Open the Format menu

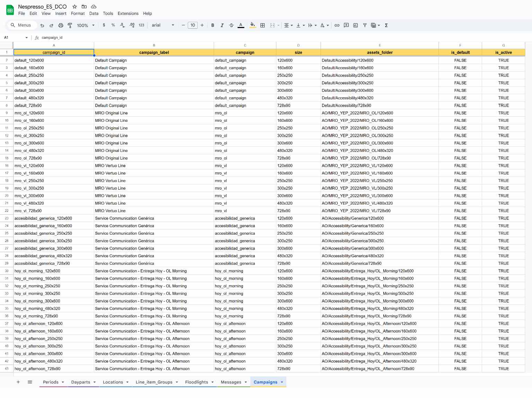(78, 13)
